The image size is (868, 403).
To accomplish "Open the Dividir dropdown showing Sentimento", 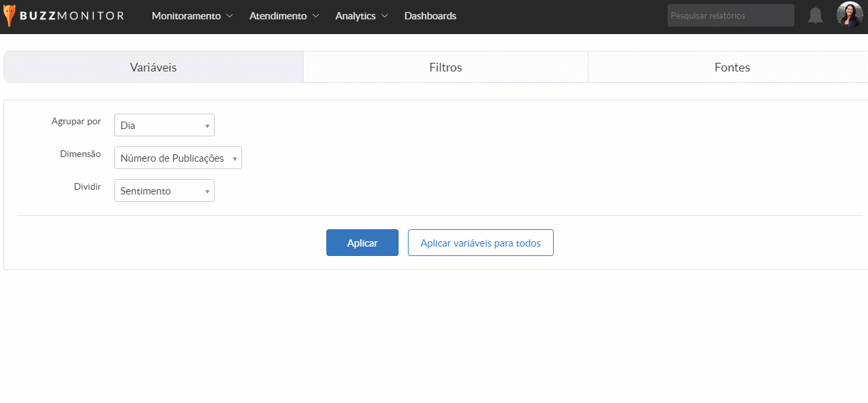I will [164, 191].
